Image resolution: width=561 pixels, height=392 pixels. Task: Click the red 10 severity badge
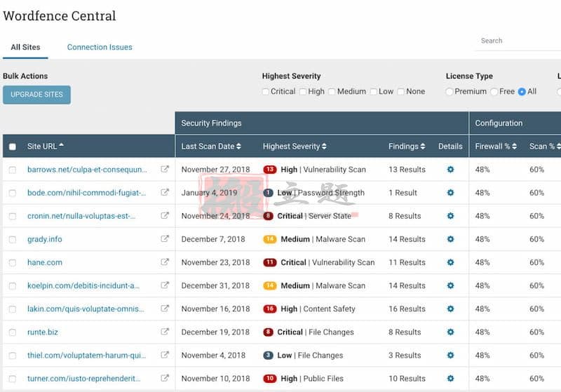point(270,379)
